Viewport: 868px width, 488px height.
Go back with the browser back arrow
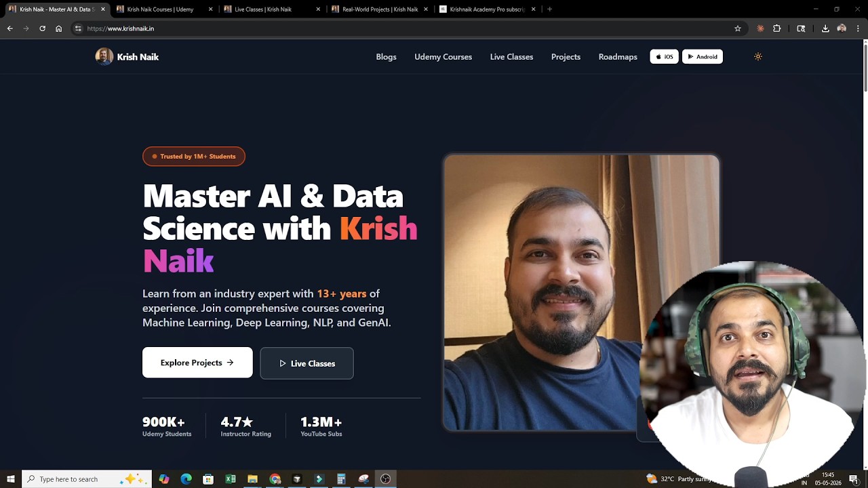[x=9, y=28]
